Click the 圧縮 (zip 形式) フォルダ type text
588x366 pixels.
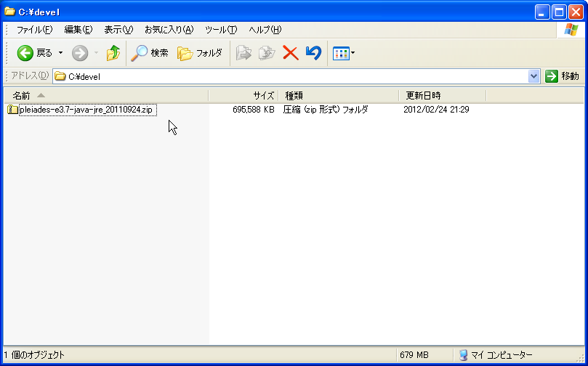(326, 110)
